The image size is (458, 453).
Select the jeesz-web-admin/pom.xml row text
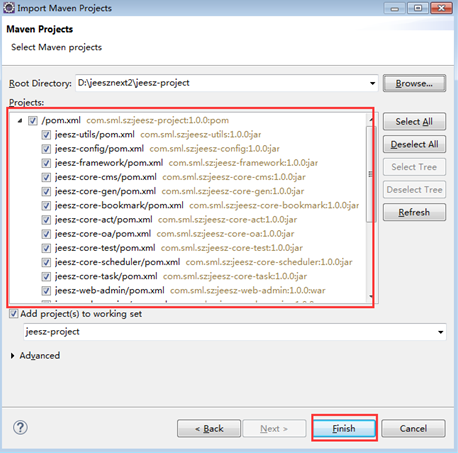[109, 291]
